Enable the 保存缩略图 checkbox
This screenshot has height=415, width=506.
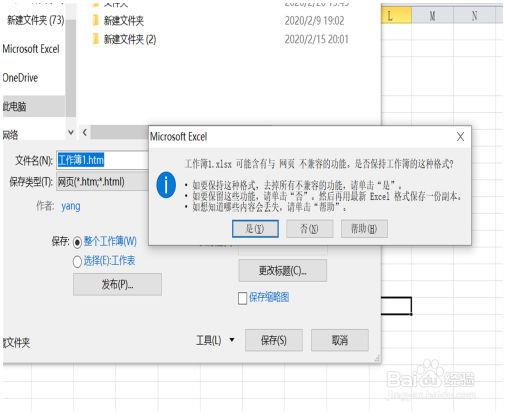pyautogui.click(x=242, y=298)
